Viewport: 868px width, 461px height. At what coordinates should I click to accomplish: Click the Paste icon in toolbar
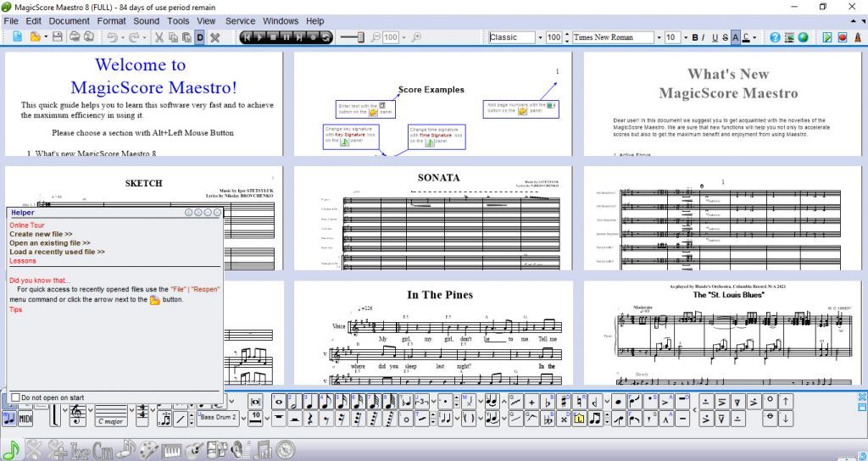click(186, 37)
